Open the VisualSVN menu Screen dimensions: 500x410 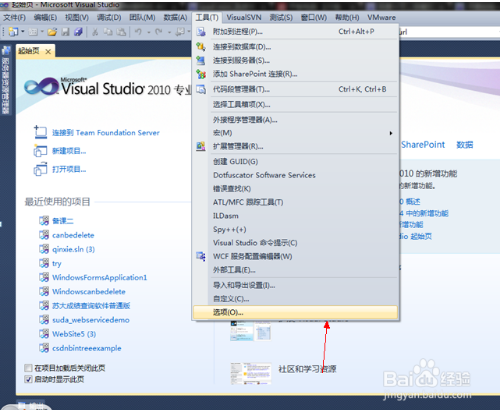pos(244,17)
